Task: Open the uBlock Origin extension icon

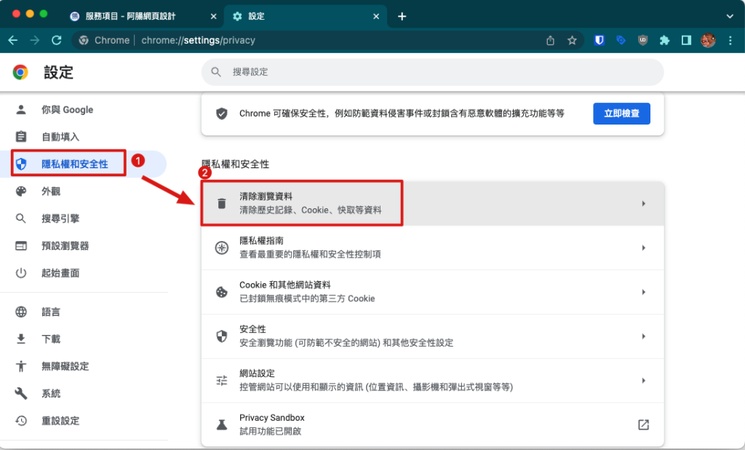Action: pyautogui.click(x=643, y=40)
